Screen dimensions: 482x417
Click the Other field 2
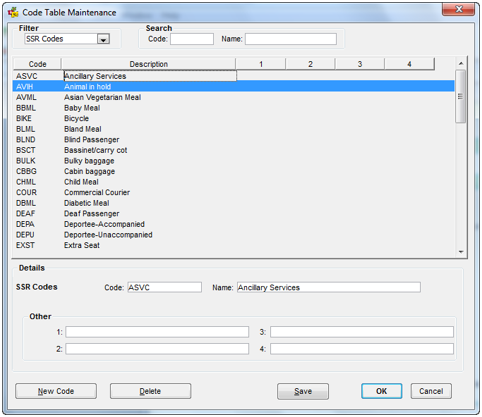(157, 349)
